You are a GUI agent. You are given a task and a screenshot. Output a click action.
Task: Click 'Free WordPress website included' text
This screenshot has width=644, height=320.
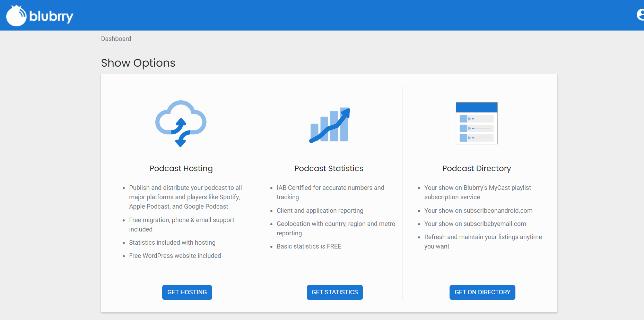pos(175,256)
